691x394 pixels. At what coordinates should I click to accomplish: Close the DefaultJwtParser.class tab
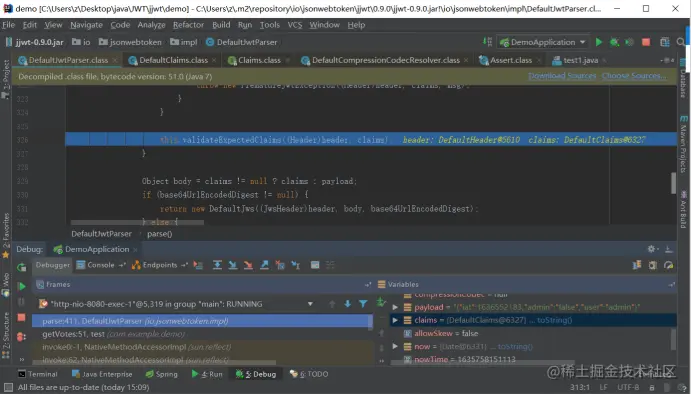tap(115, 60)
